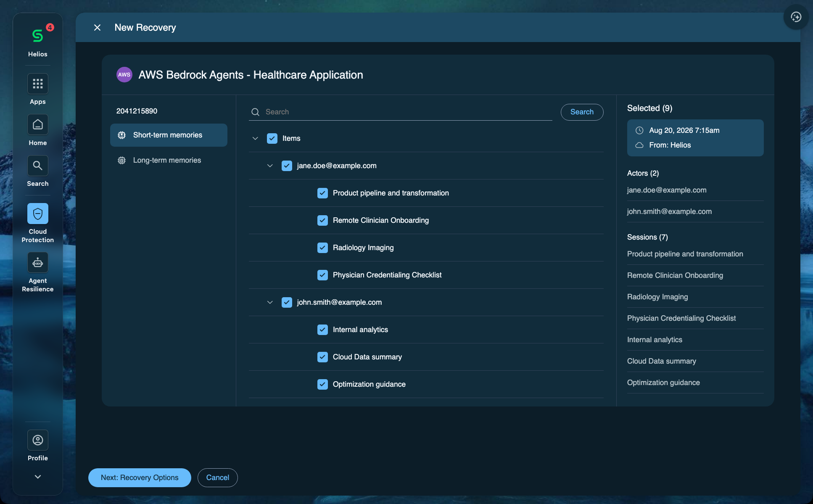813x504 pixels.
Task: Uncheck Cloud Data summary checkbox
Action: point(322,357)
